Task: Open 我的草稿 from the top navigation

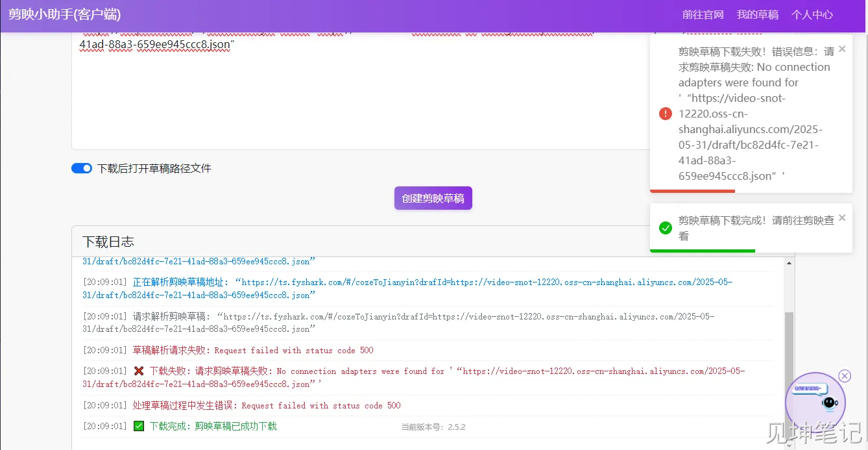Action: pos(757,15)
